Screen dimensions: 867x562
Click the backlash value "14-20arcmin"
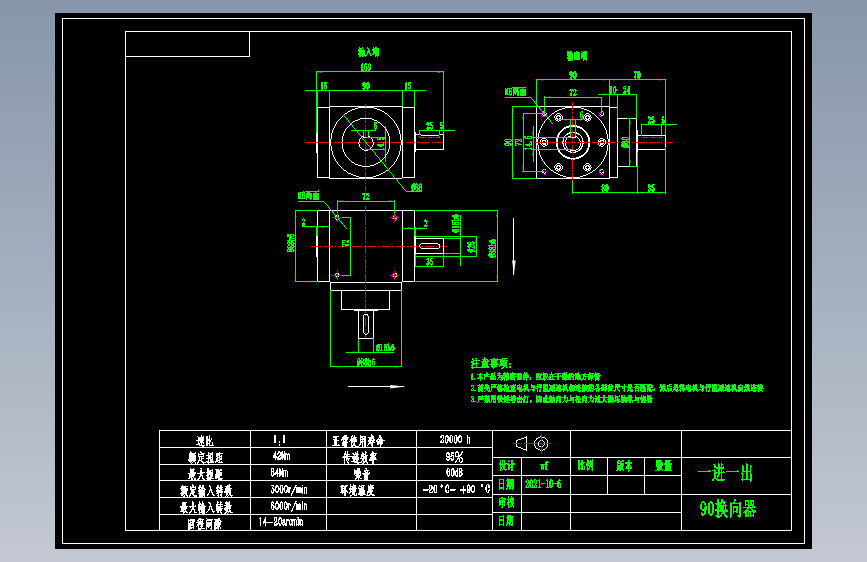[281, 522]
